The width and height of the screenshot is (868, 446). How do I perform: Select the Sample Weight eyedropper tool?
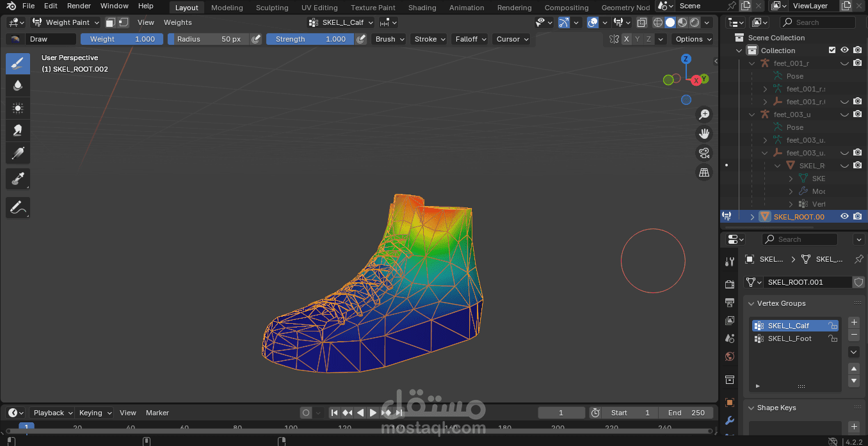coord(18,179)
